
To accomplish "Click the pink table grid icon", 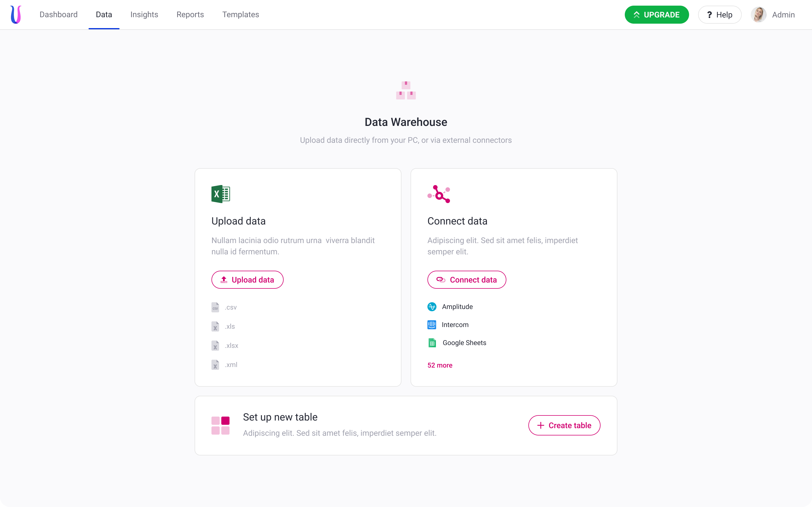I will (x=220, y=425).
